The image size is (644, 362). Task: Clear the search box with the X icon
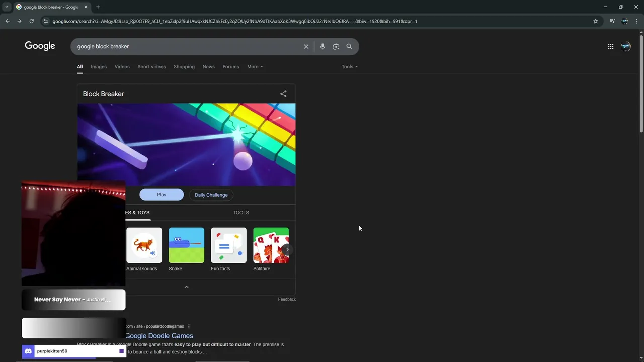coord(306,46)
